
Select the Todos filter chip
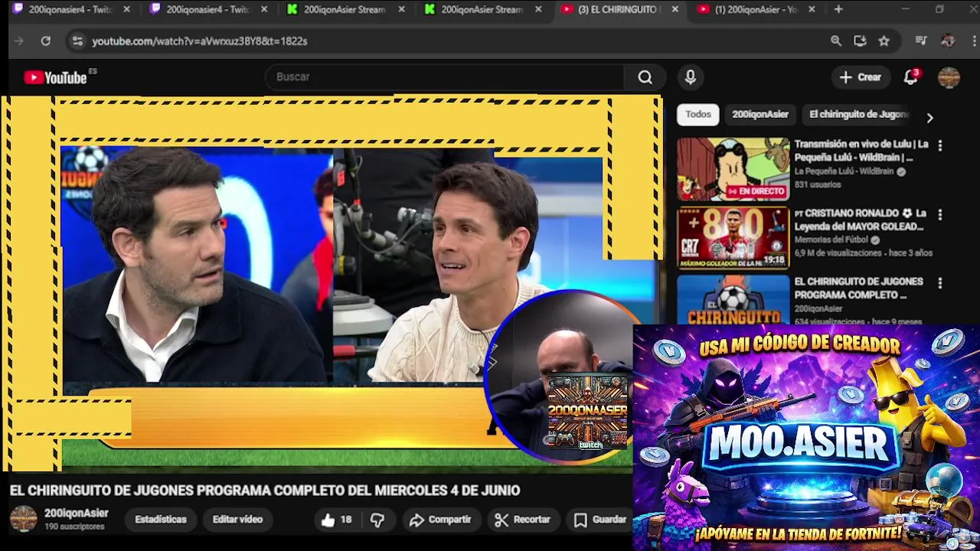coord(698,115)
